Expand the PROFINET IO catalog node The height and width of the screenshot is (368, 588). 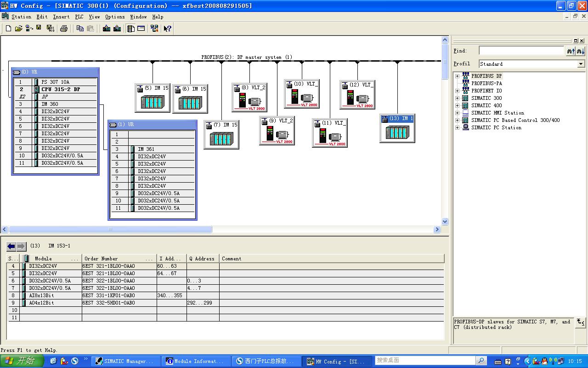[457, 91]
